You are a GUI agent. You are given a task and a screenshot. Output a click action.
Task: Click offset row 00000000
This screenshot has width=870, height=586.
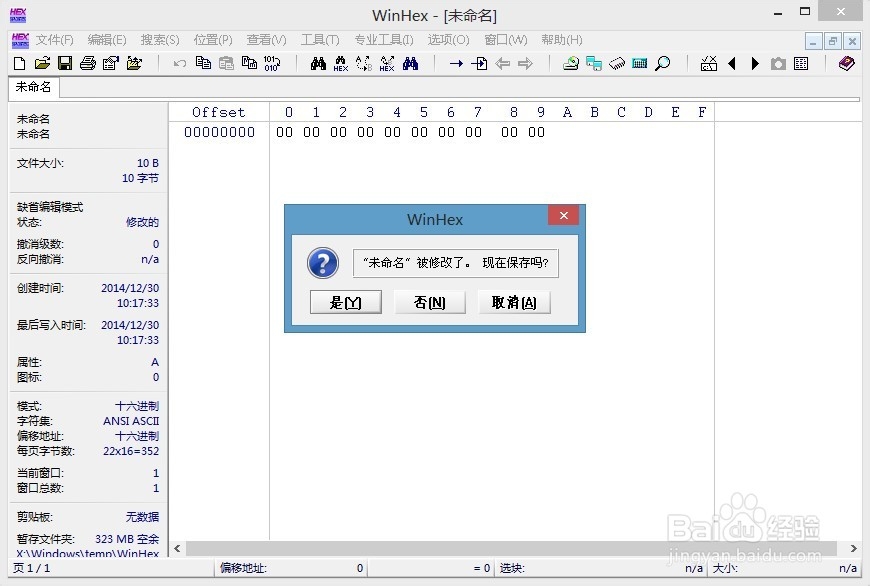(219, 133)
